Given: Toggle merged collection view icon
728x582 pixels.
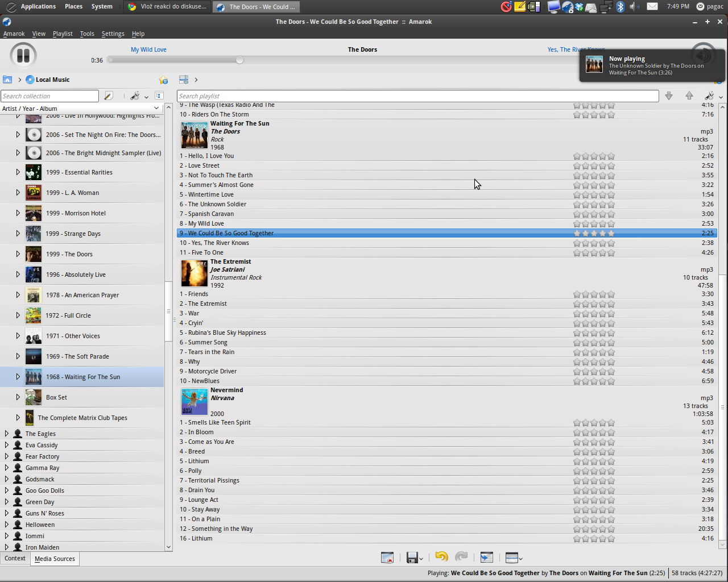Looking at the screenshot, I should point(159,96).
